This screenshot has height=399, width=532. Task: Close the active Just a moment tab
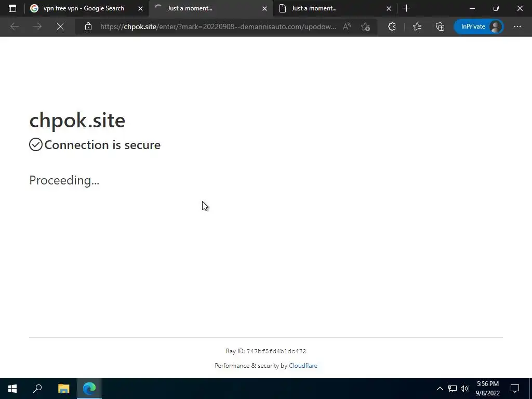264,8
